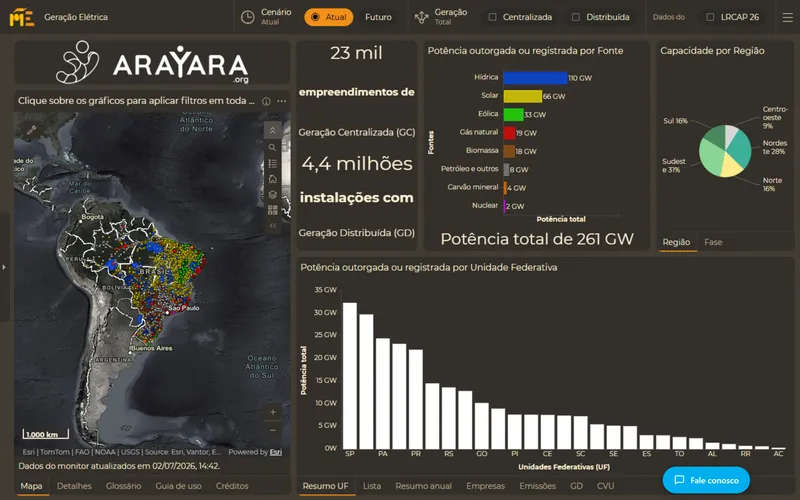This screenshot has width=800, height=500.
Task: Click the "Dados do monitor atualizados" timestamp
Action: point(119,466)
